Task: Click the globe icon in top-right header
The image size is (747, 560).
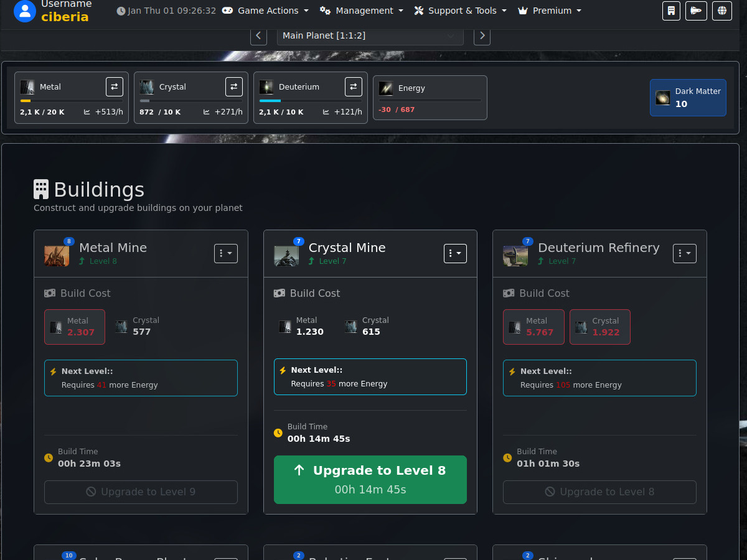Action: 722,11
